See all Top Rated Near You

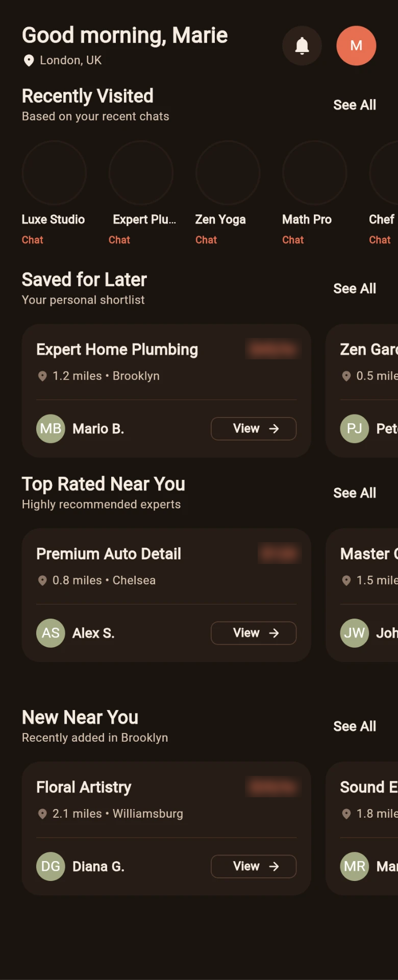pos(355,493)
